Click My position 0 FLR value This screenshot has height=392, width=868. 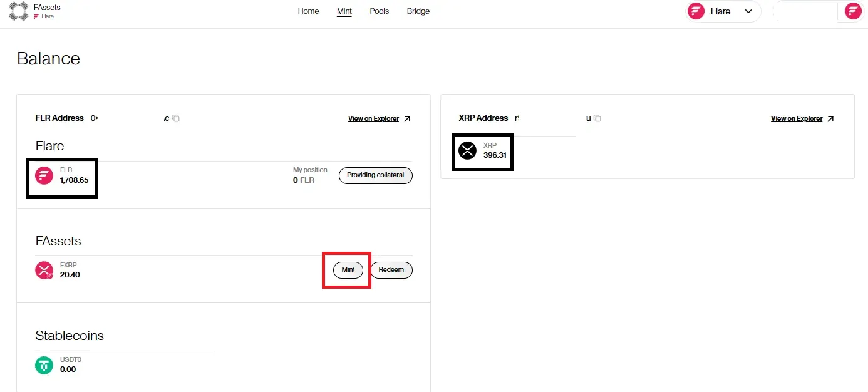(304, 180)
